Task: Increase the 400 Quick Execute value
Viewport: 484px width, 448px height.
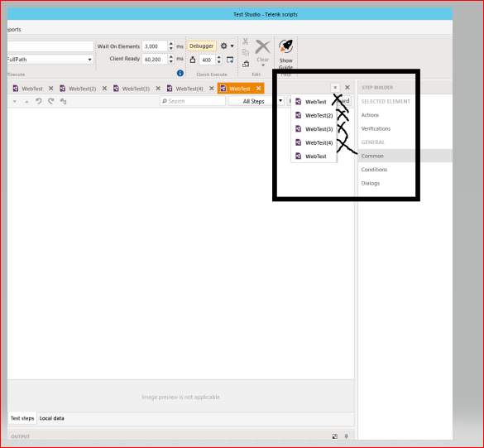Action: click(219, 57)
